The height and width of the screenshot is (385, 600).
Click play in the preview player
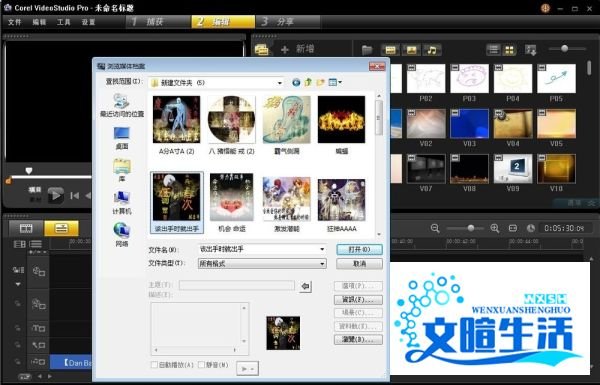point(55,196)
